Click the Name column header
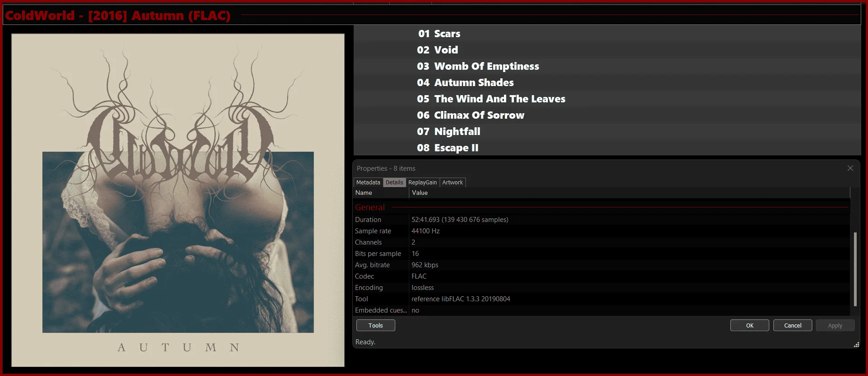This screenshot has height=376, width=868. (381, 193)
